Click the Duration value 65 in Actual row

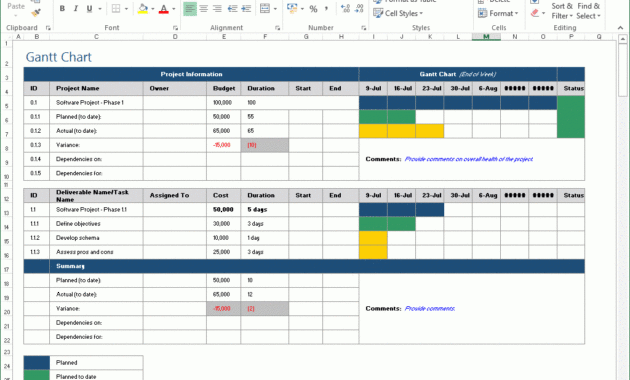click(x=265, y=131)
